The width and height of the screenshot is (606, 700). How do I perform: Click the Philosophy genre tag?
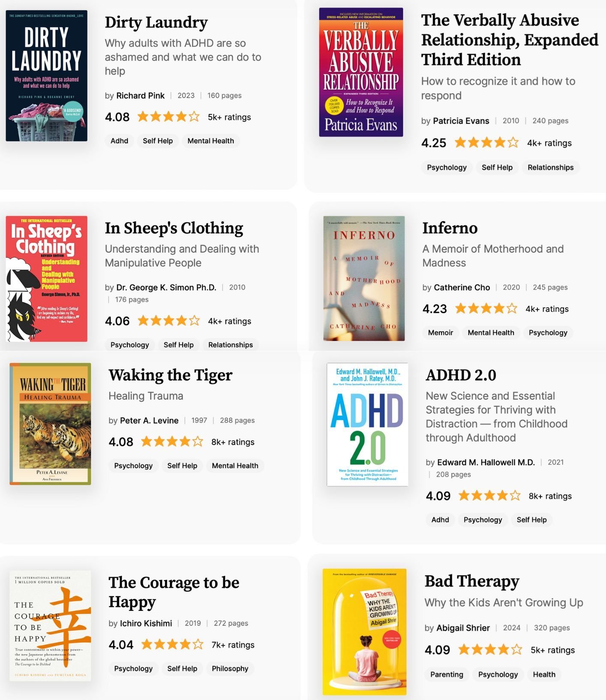230,669
